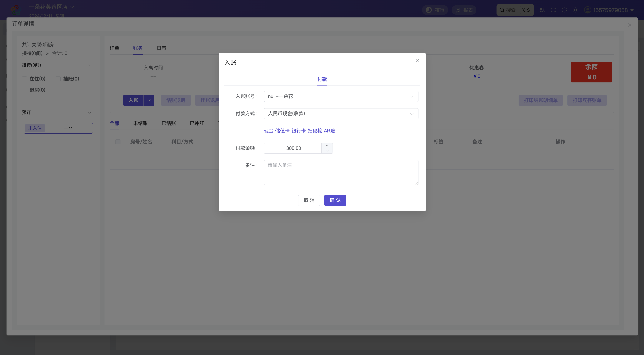Switch to the 详单 tab
Viewport: 644px width, 355px height.
point(114,48)
